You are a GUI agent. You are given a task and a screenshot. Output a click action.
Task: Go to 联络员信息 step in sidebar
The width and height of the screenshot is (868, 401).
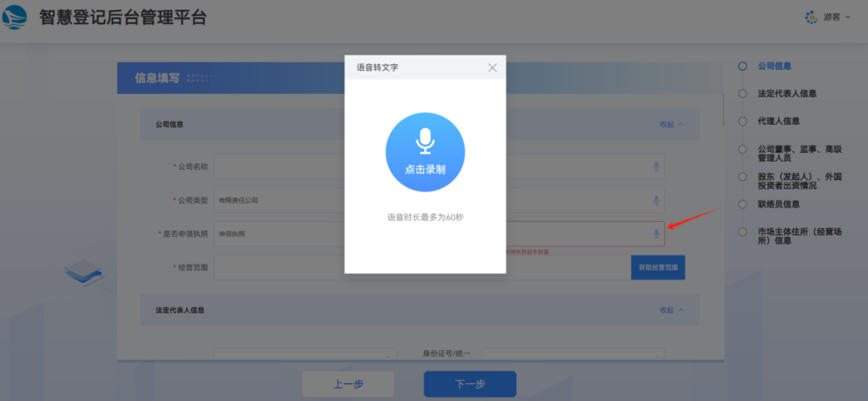778,204
